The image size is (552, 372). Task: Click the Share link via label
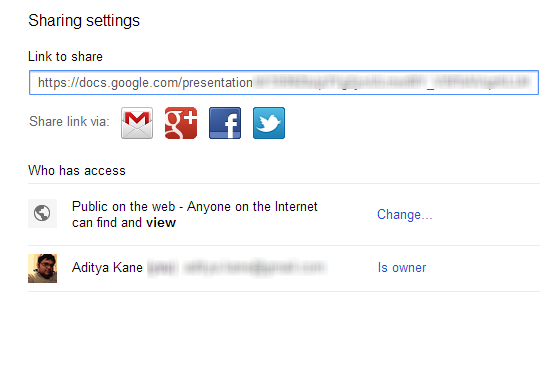pyautogui.click(x=69, y=122)
